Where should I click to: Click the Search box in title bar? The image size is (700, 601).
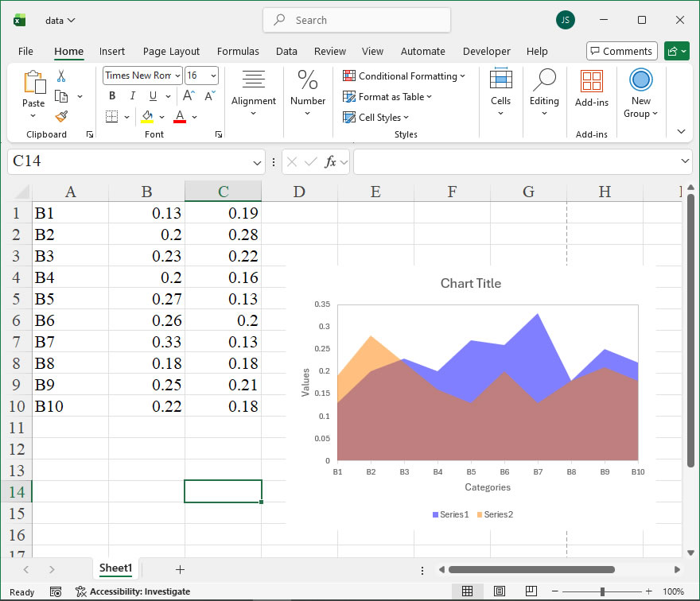click(356, 20)
